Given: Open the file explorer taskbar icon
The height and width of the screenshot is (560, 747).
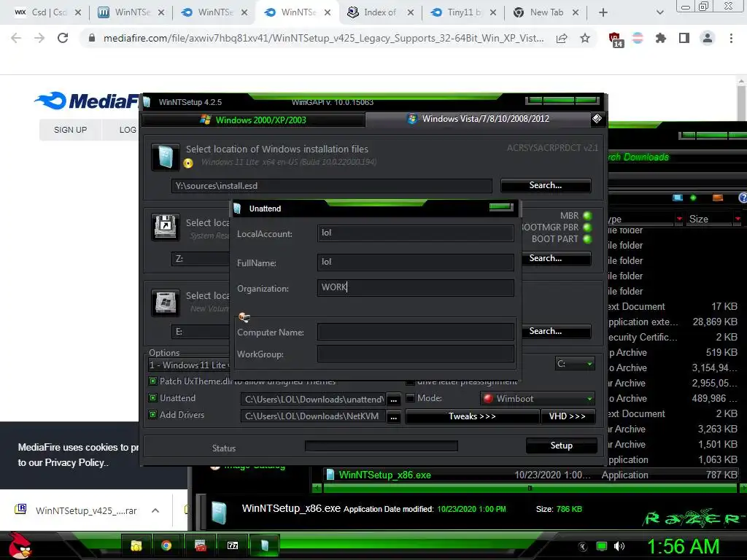Looking at the screenshot, I should coord(136,545).
